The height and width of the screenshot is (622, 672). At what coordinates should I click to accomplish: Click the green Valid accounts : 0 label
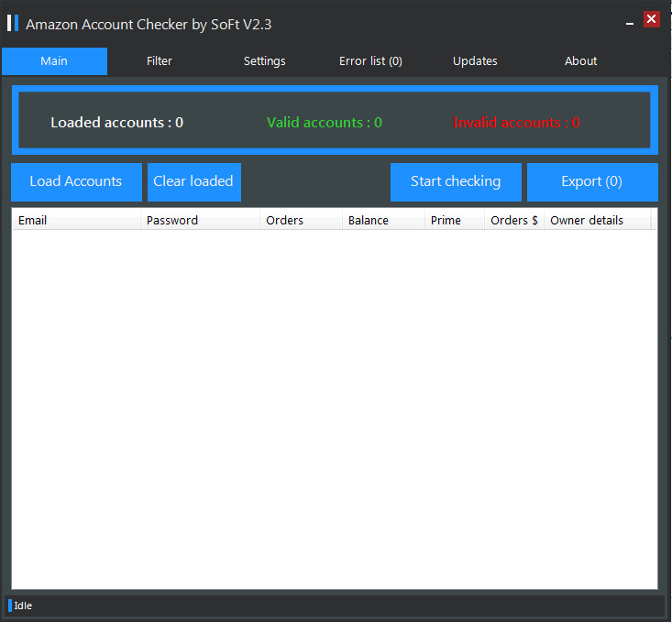coord(325,123)
